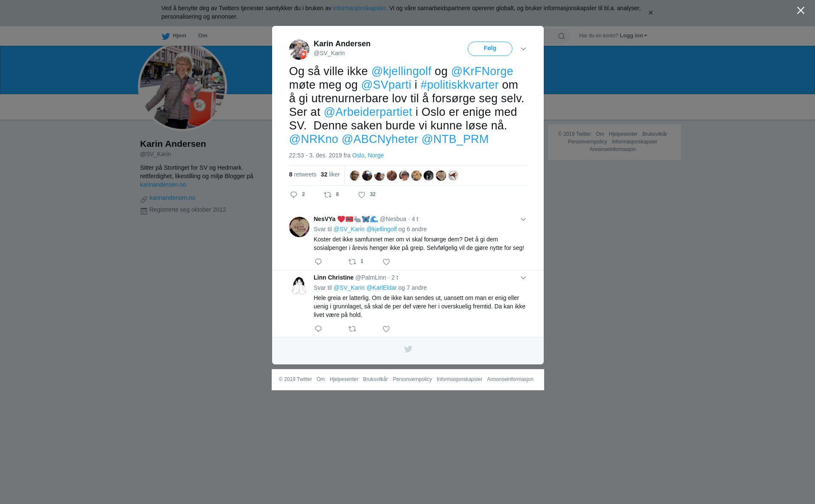
Task: Click the Twitter bird Hjem icon
Action: point(166,36)
